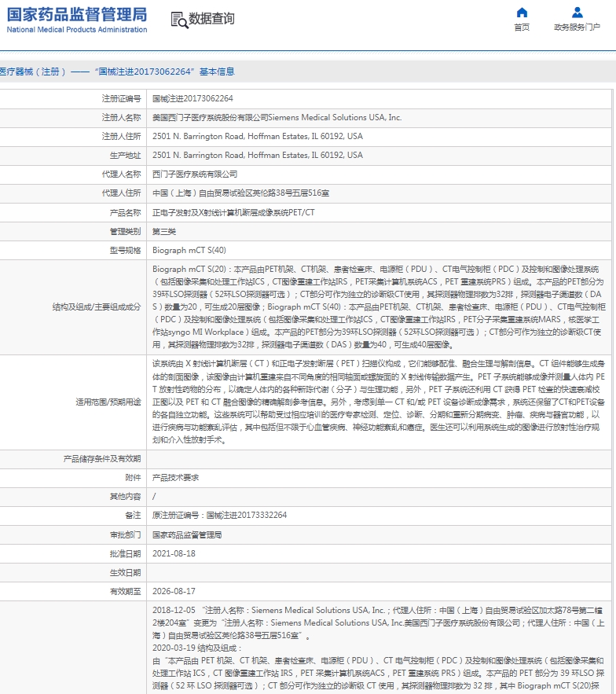The width and height of the screenshot is (616, 694).
Task: Click the 结构及组成/主要组成成分 label
Action: pyautogui.click(x=97, y=307)
